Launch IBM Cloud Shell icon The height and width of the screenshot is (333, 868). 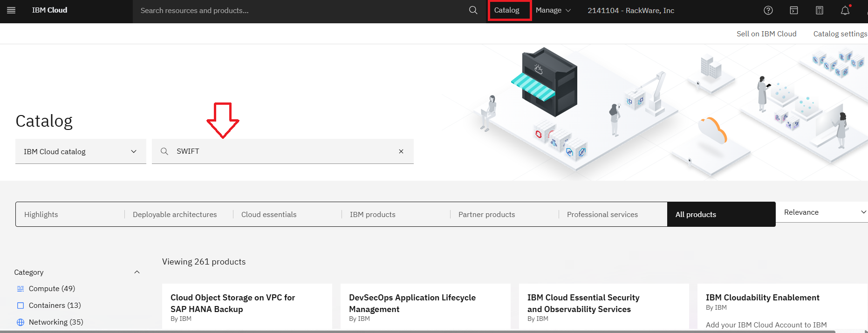[794, 10]
